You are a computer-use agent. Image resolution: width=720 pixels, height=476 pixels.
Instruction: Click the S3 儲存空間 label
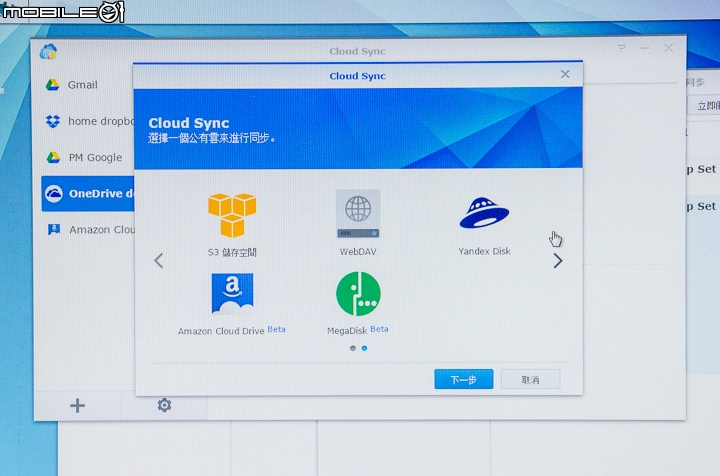point(232,252)
